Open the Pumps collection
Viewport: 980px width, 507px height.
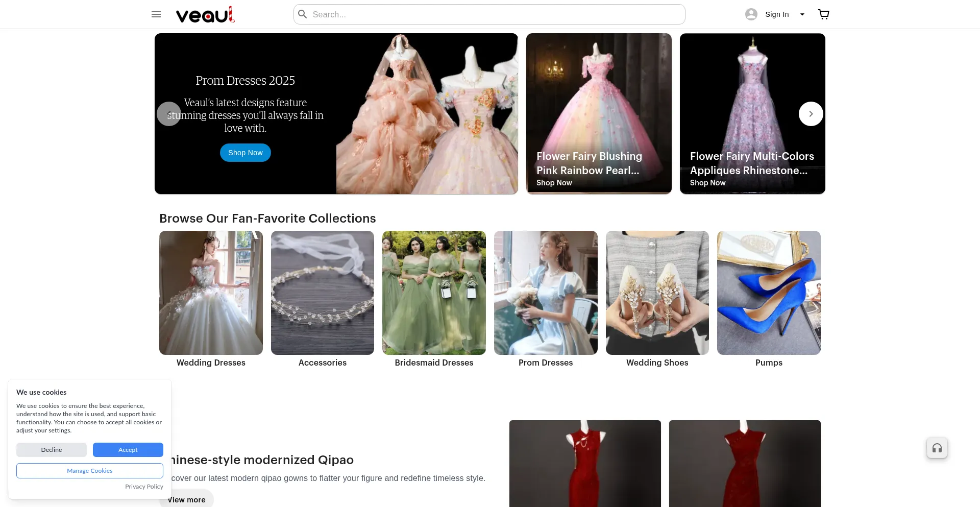[769, 293]
